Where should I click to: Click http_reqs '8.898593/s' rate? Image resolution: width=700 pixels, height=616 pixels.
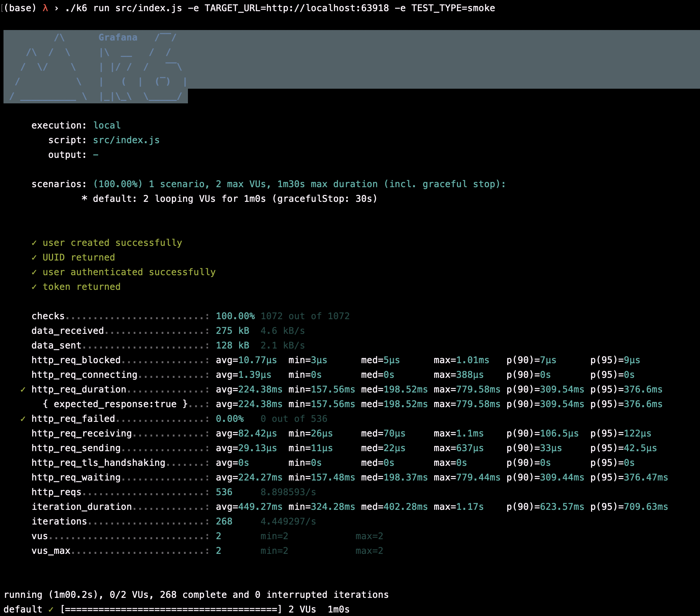(x=288, y=492)
